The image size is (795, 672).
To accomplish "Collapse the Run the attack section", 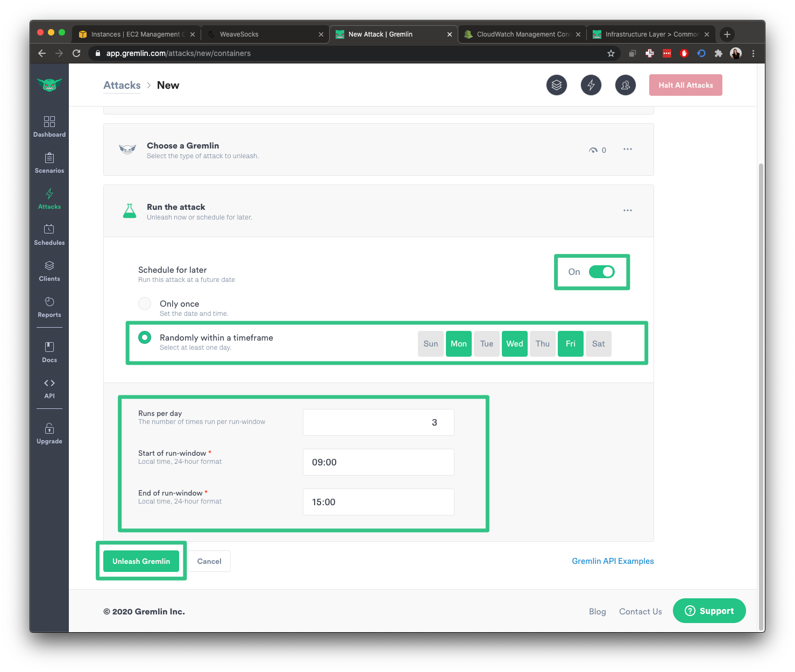I will 378,211.
